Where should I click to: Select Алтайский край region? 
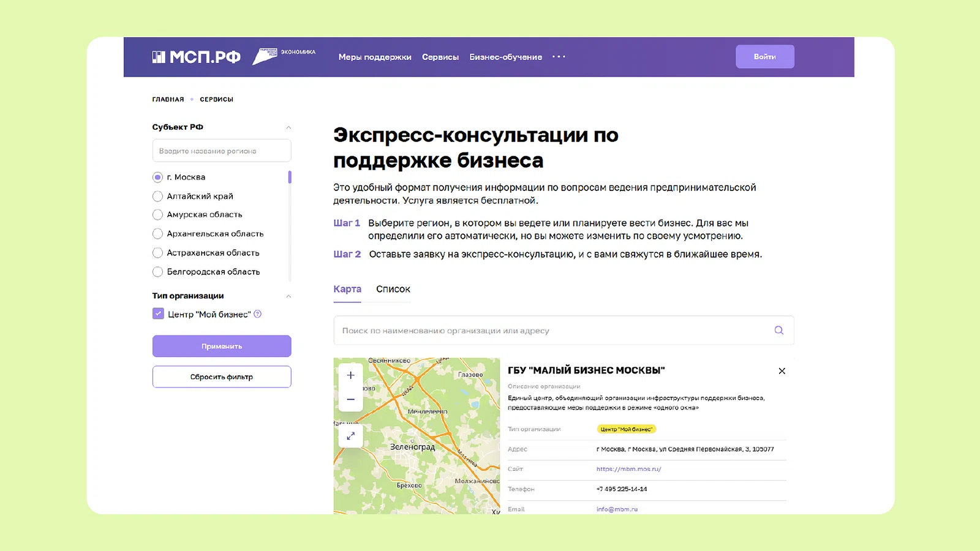coord(157,196)
